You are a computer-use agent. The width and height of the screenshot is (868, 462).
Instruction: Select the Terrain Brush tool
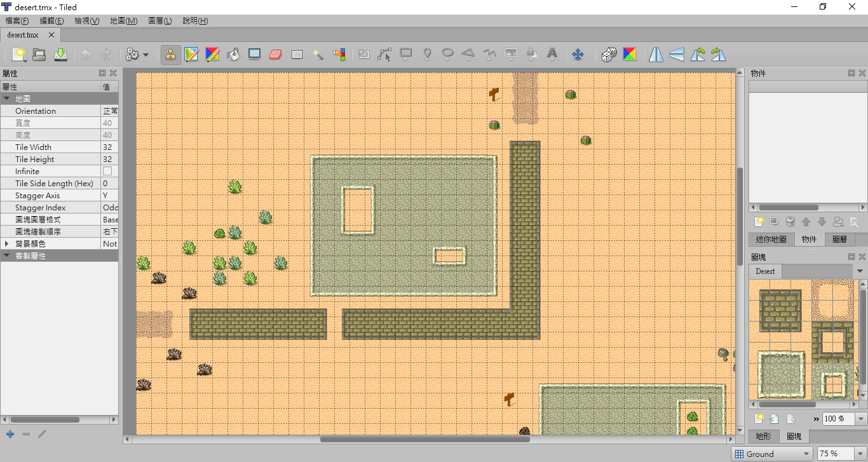(x=191, y=55)
